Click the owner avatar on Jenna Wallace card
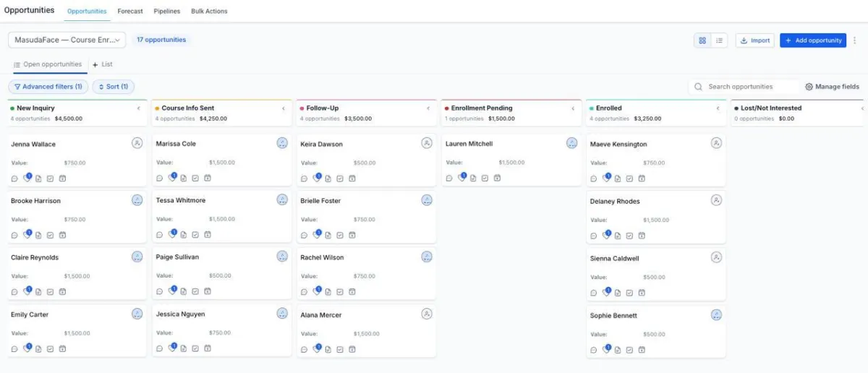This screenshot has height=373, width=868. click(x=137, y=143)
